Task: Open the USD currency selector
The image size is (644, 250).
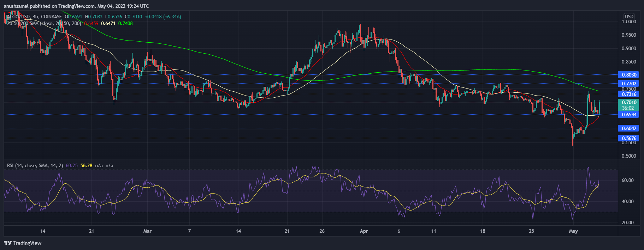Action: [x=629, y=17]
